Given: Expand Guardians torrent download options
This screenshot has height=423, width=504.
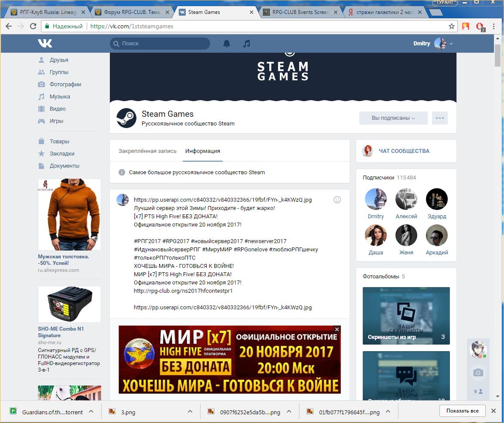Looking at the screenshot, I should [91, 411].
